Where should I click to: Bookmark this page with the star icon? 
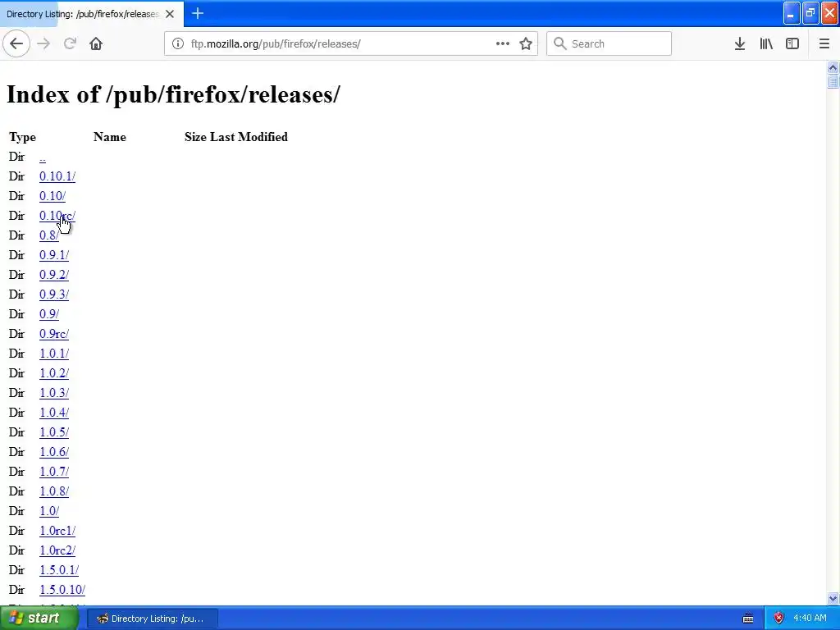point(526,43)
